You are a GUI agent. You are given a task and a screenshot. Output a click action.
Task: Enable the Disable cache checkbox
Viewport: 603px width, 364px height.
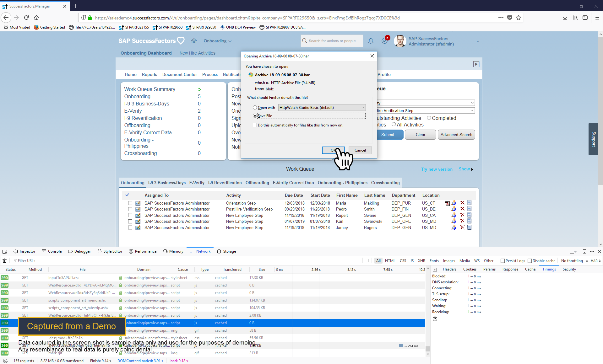[x=530, y=261]
